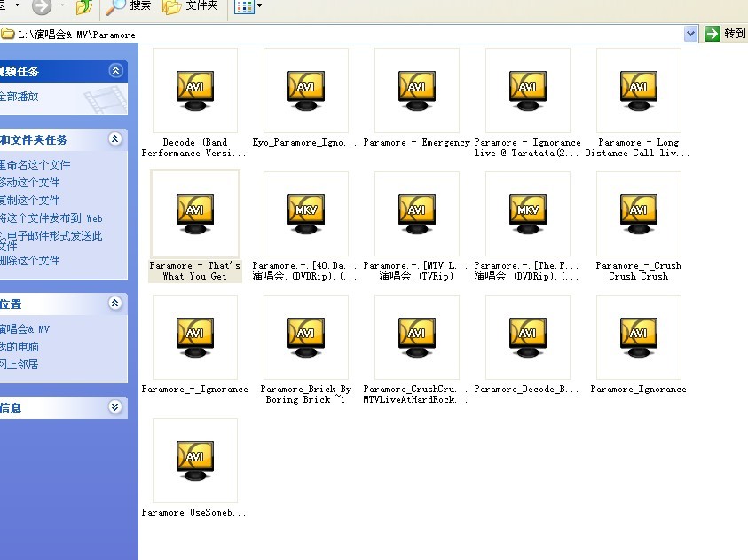Open the Forward button history dropdown
Viewport: 748px width, 560px height.
(62, 4)
